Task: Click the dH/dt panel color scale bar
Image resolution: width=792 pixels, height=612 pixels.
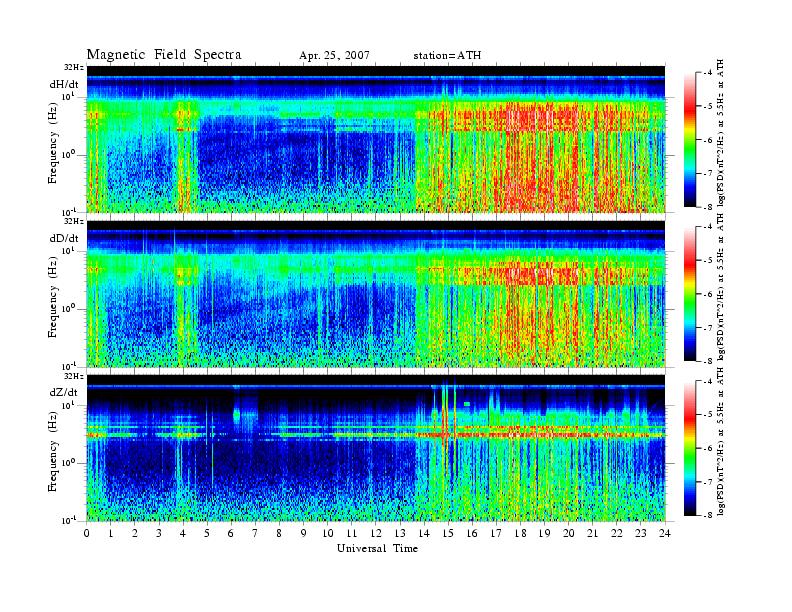Action: pos(690,140)
